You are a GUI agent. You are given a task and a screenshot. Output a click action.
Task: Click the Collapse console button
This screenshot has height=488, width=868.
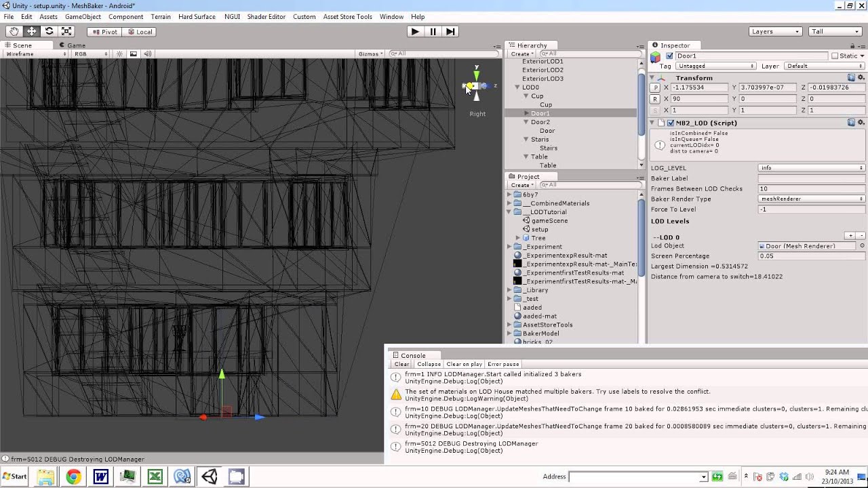click(x=429, y=364)
